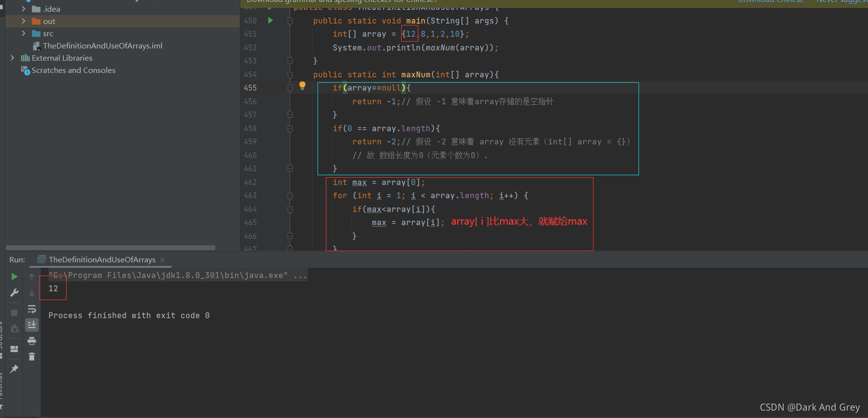This screenshot has width=868, height=418.
Task: Collapse the for loop fold marker at line 463
Action: [x=290, y=196]
